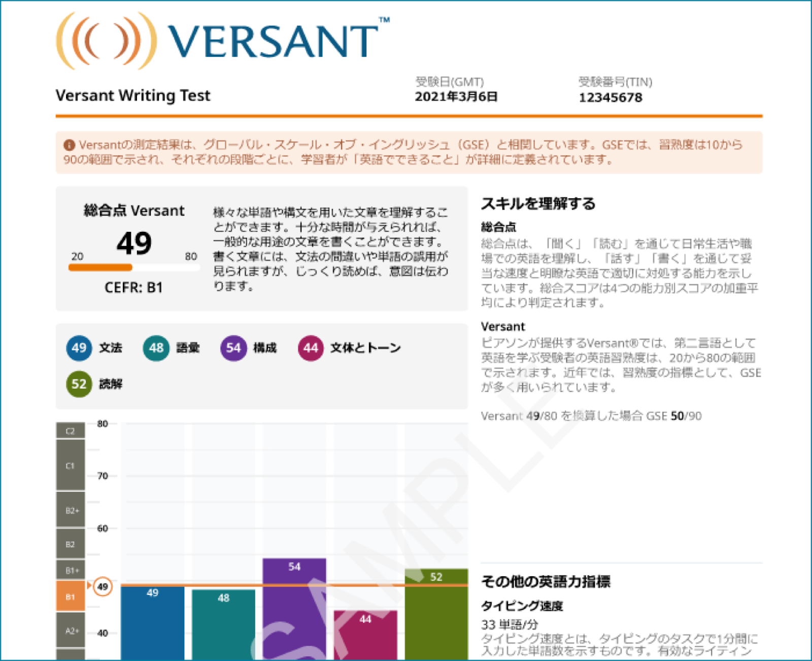Click the 60 tick on chart axis
The width and height of the screenshot is (812, 661).
click(x=103, y=529)
